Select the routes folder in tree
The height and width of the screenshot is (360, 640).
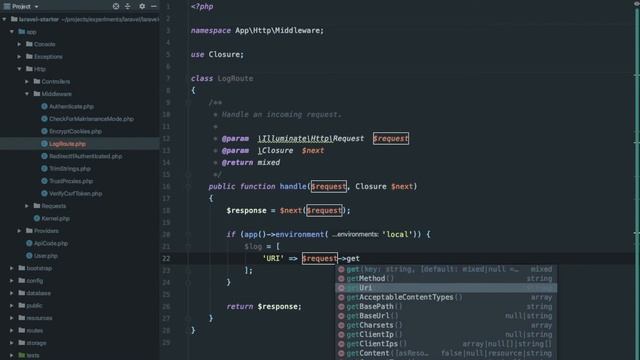[x=34, y=330]
